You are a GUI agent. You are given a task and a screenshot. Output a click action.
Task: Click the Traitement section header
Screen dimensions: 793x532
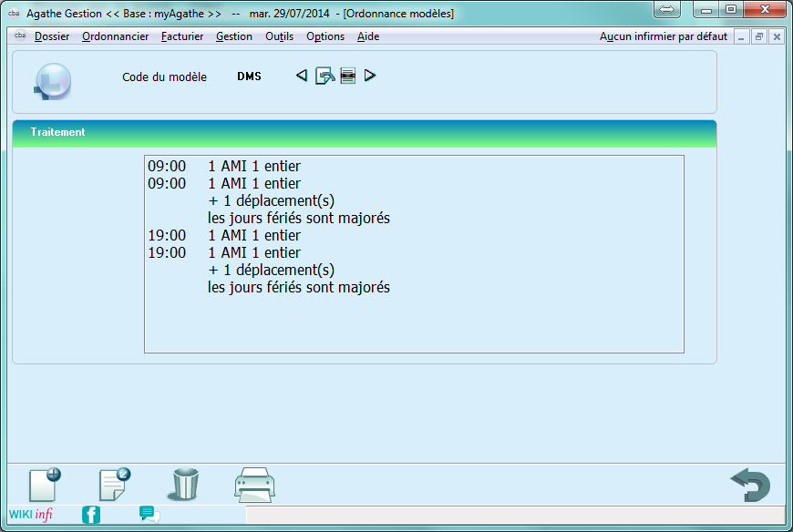pos(365,133)
